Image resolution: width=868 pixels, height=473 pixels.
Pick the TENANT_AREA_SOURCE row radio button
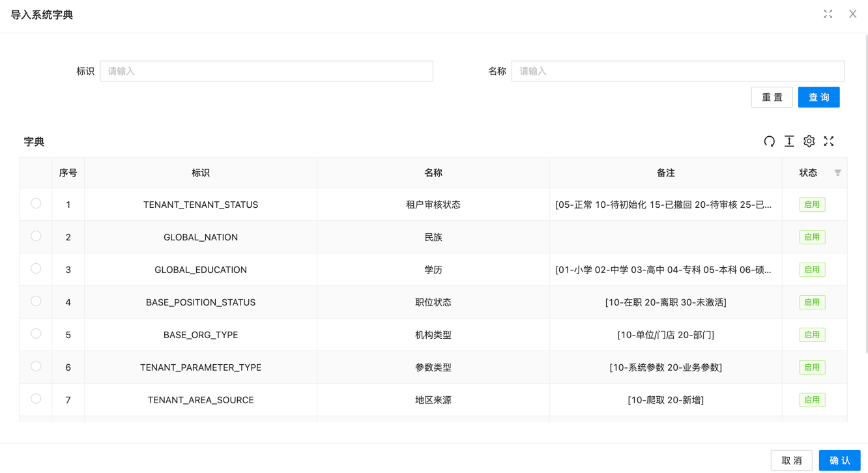point(36,399)
